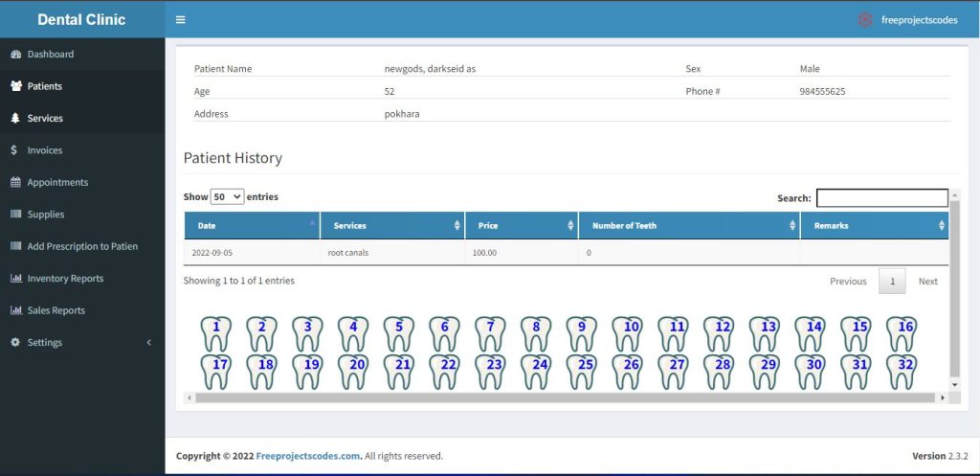This screenshot has height=476, width=980.
Task: Expand the Settings sidebar menu
Action: [x=81, y=342]
